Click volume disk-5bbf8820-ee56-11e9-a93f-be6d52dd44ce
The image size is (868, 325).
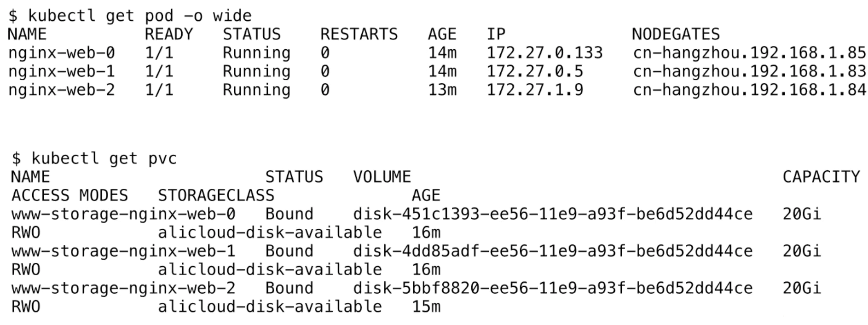pos(553,289)
